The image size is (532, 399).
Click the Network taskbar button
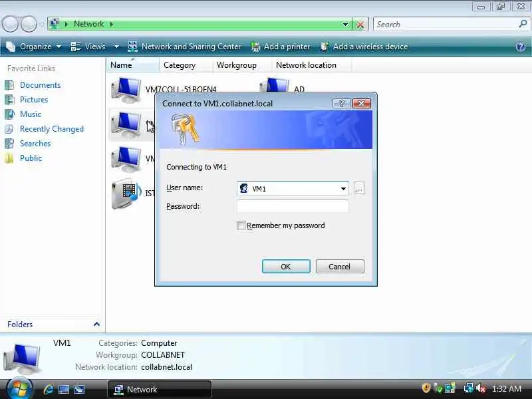pyautogui.click(x=160, y=389)
